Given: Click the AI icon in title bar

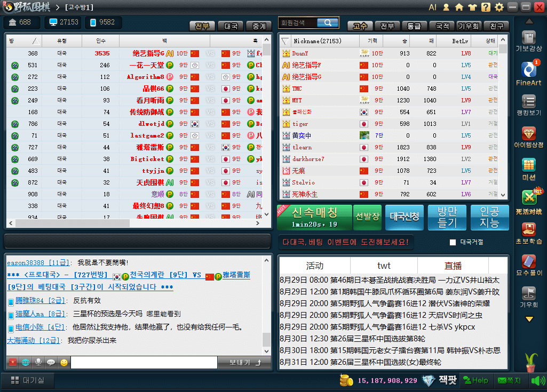Looking at the screenshot, I should (433, 7).
